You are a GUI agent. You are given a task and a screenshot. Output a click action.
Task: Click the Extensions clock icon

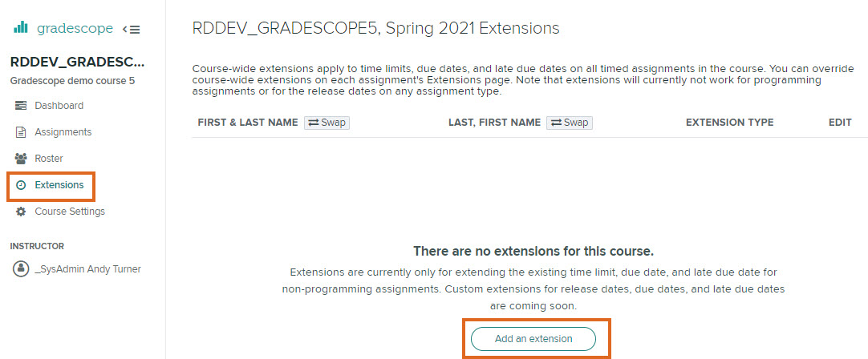pyautogui.click(x=21, y=185)
